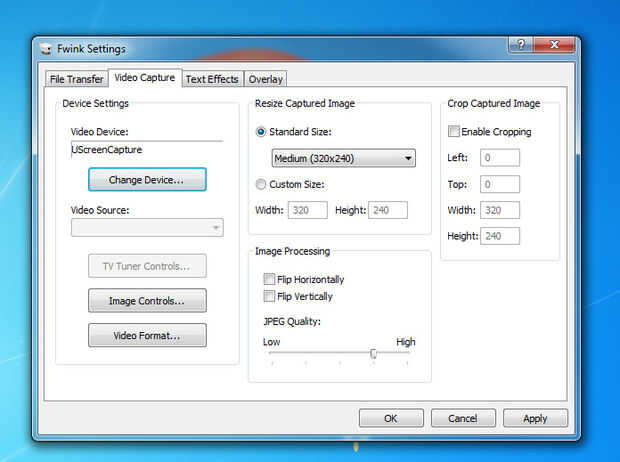Click the Fwink title bar app icon
Image resolution: width=620 pixels, height=462 pixels.
(x=46, y=49)
